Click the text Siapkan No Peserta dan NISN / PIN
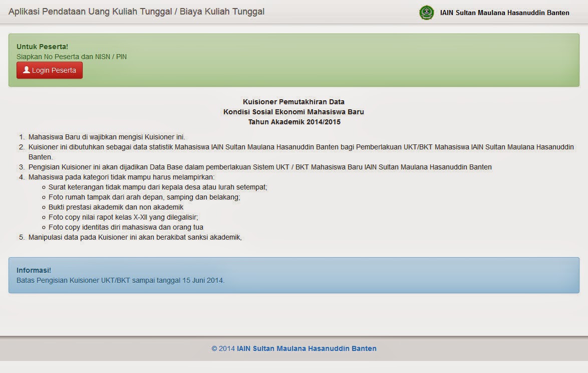 (x=72, y=57)
